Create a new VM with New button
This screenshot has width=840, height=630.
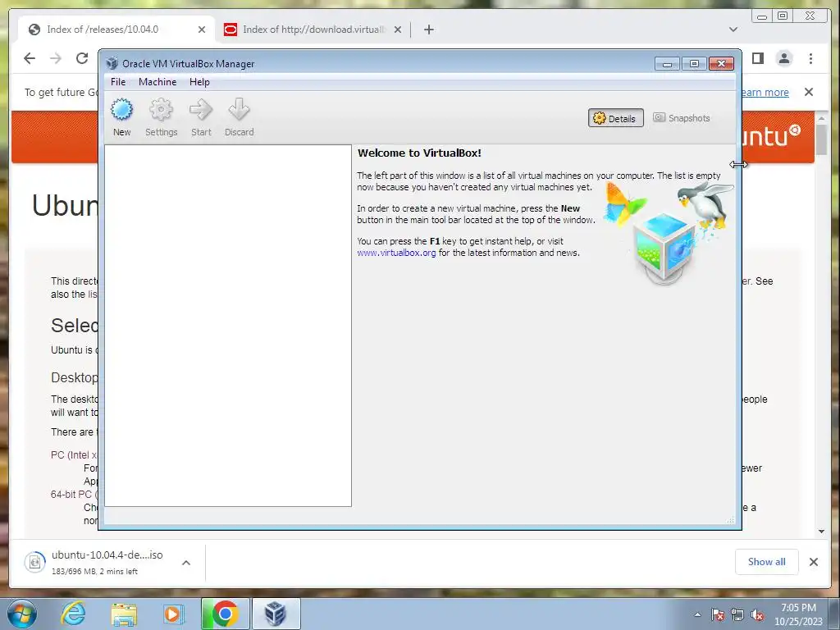[121, 117]
